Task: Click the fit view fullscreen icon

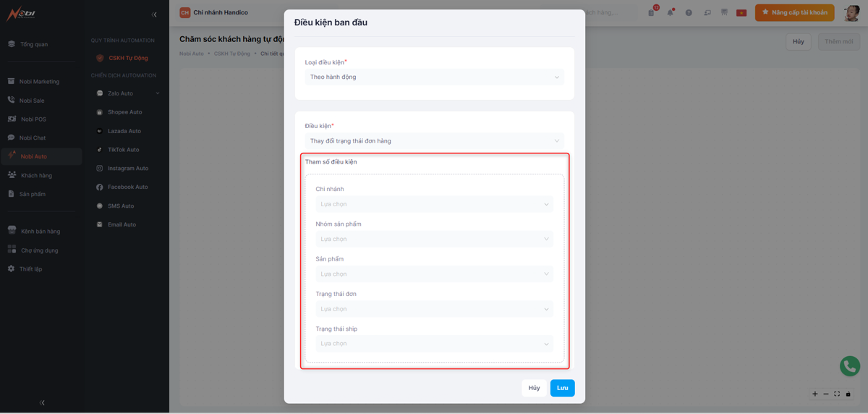Action: tap(837, 394)
